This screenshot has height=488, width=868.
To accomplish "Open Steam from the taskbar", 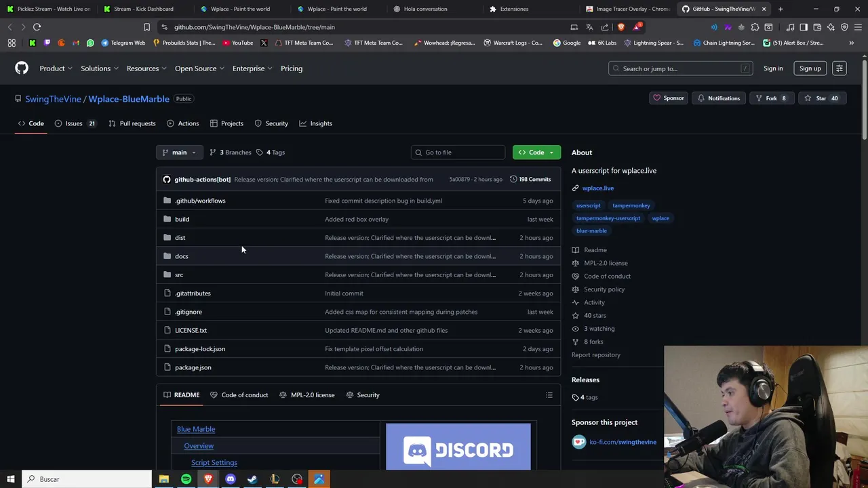I will 252,479.
